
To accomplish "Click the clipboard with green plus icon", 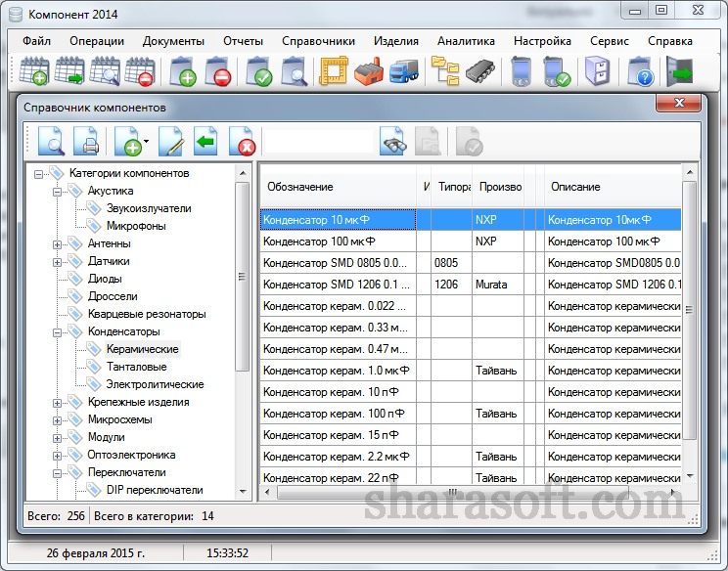I will [x=182, y=71].
